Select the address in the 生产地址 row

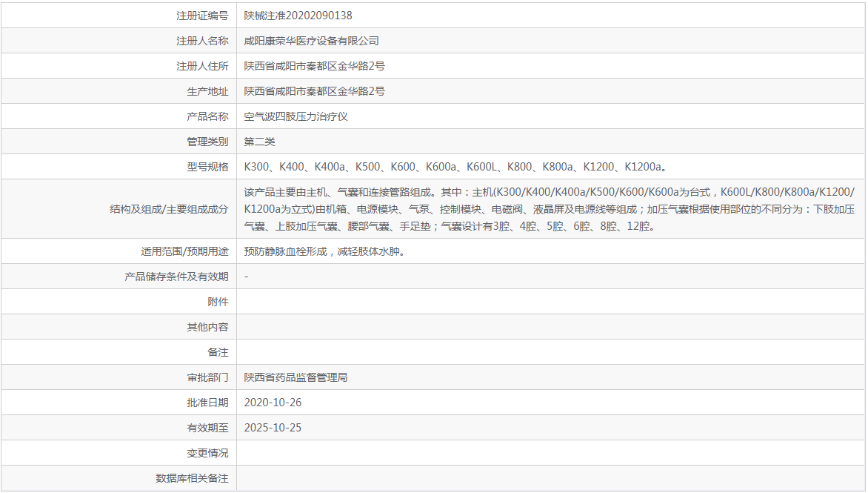pyautogui.click(x=315, y=91)
